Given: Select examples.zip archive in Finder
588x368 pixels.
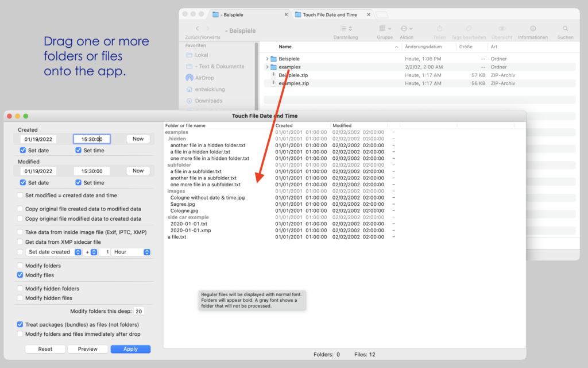Looking at the screenshot, I should (293, 84).
